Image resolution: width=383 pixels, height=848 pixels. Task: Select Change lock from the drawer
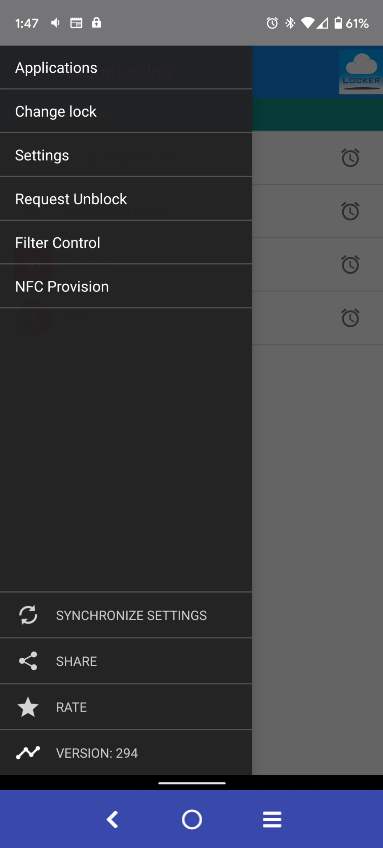pyautogui.click(x=126, y=111)
